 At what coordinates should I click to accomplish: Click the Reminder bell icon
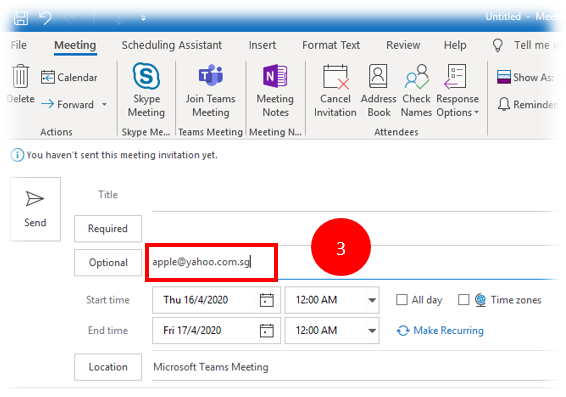click(504, 104)
